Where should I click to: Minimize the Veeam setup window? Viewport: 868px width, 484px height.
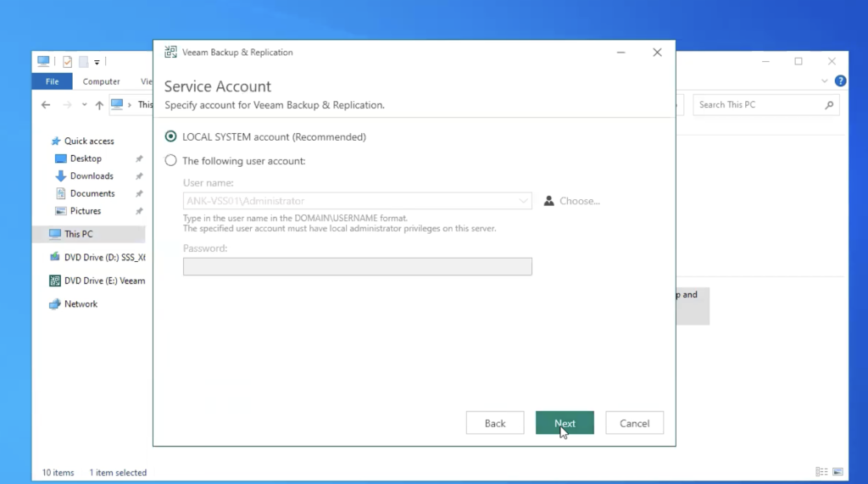[x=621, y=52]
